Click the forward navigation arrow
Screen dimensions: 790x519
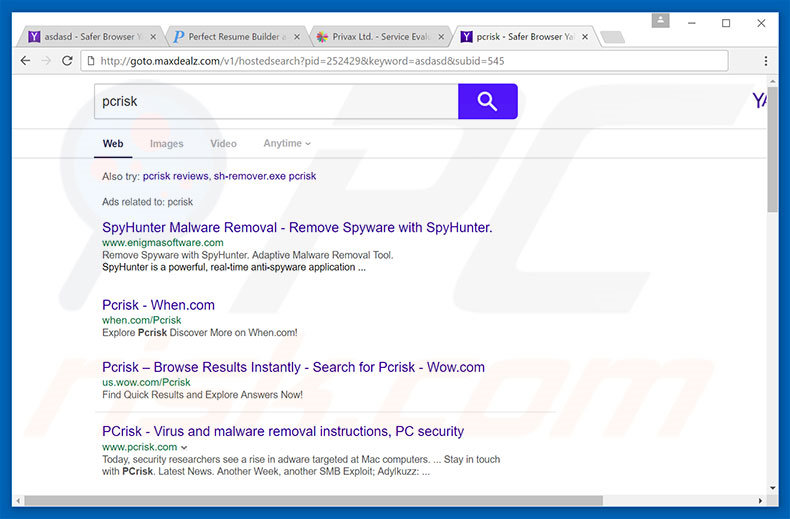click(x=46, y=61)
